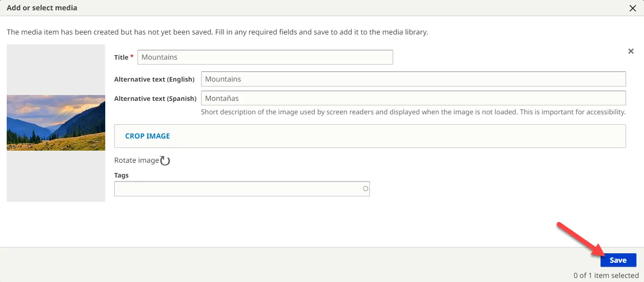The height and width of the screenshot is (282, 644).
Task: Focus the Alternative text (English) input
Action: tap(413, 79)
